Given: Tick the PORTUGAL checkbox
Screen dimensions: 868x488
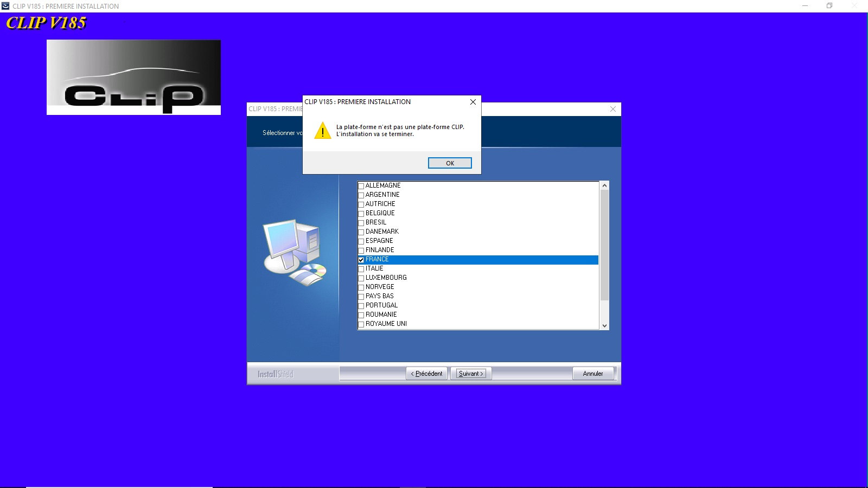Looking at the screenshot, I should [x=361, y=306].
